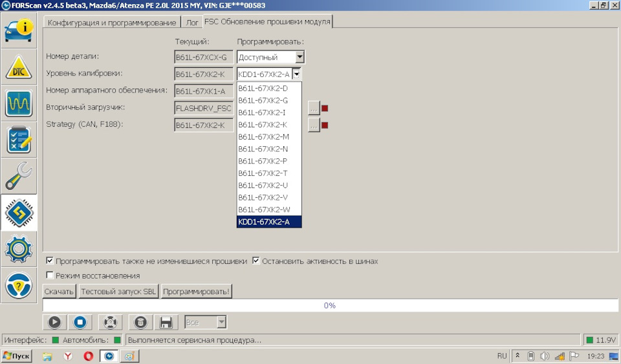Select B61L-67XK2-M from calibration list

coord(269,137)
